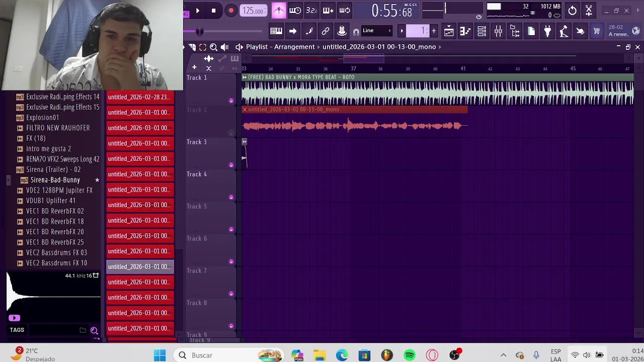Select Playlist - Arrangement breadcrumb
Image resolution: width=644 pixels, height=362 pixels.
(280, 47)
